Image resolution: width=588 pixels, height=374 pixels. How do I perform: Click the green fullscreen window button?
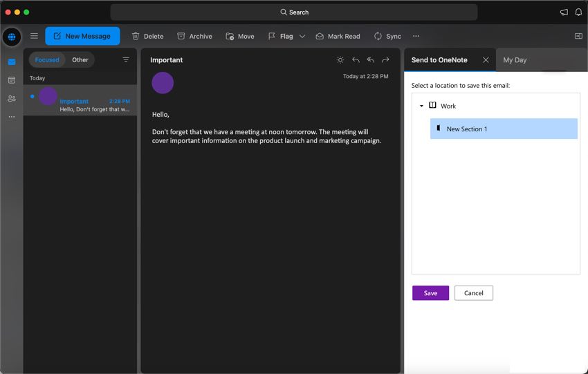coord(26,12)
